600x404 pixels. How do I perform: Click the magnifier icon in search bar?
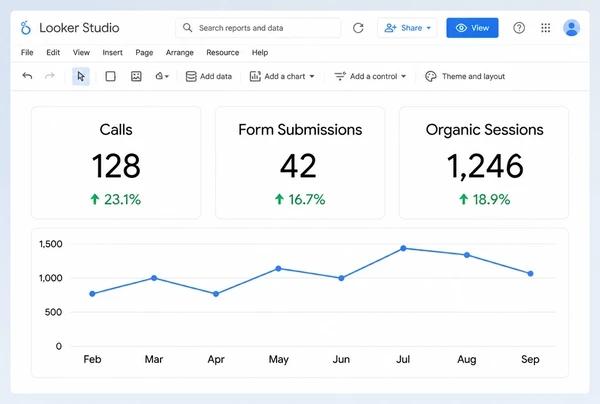point(187,28)
